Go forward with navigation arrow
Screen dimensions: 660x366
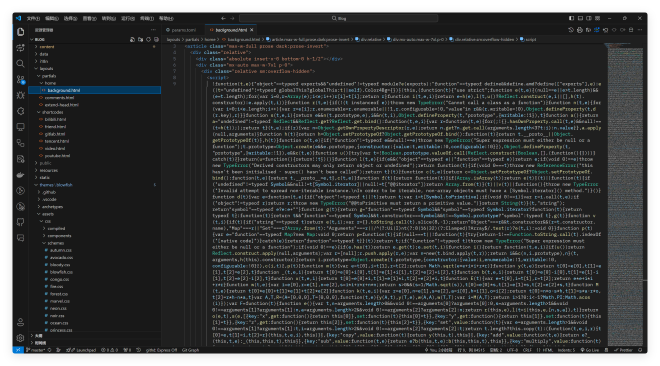232,19
